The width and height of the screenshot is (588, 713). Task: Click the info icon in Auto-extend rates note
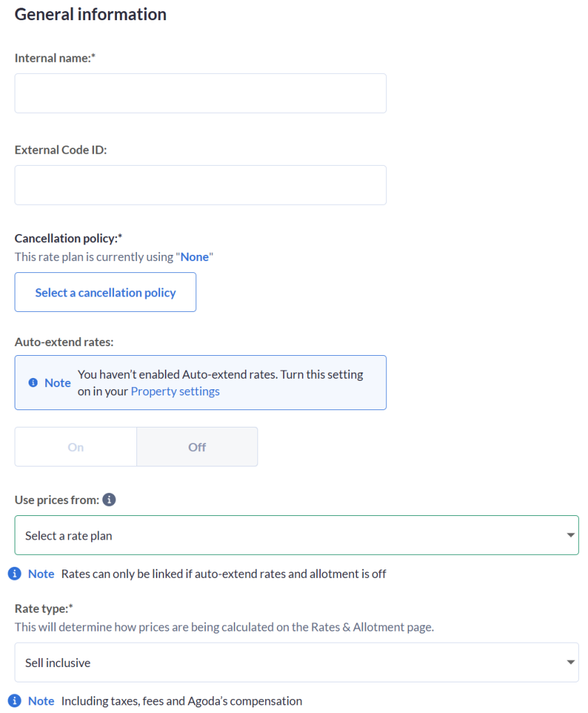tap(33, 382)
